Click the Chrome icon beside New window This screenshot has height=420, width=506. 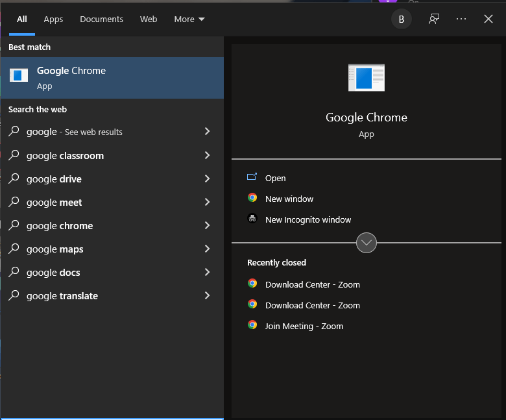252,198
